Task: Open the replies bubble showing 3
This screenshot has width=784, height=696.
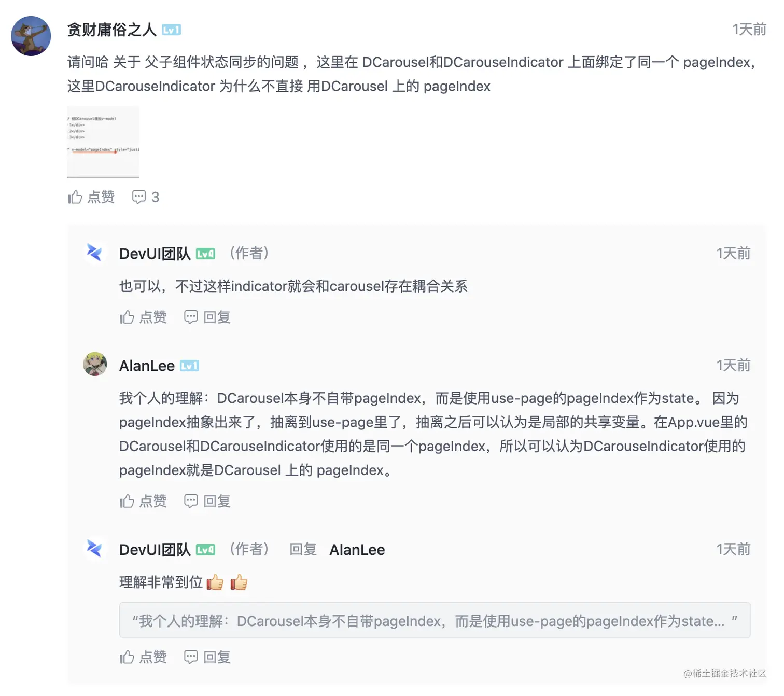Action: 146,197
